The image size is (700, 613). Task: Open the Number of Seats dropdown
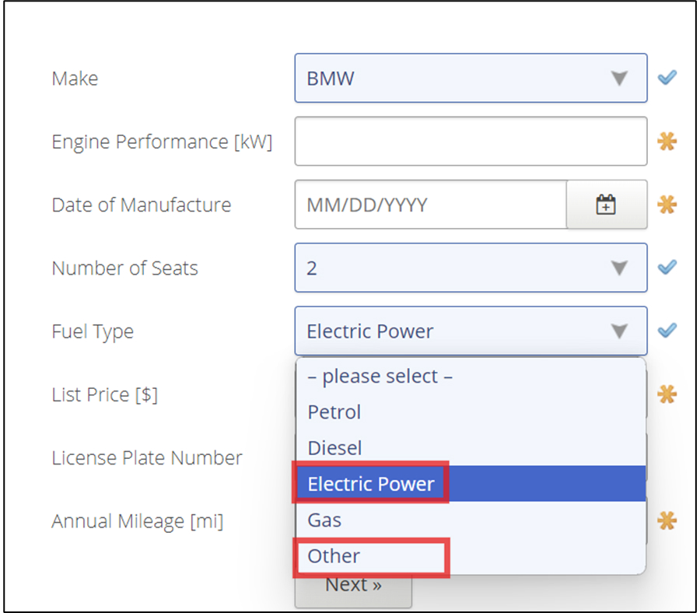(471, 268)
